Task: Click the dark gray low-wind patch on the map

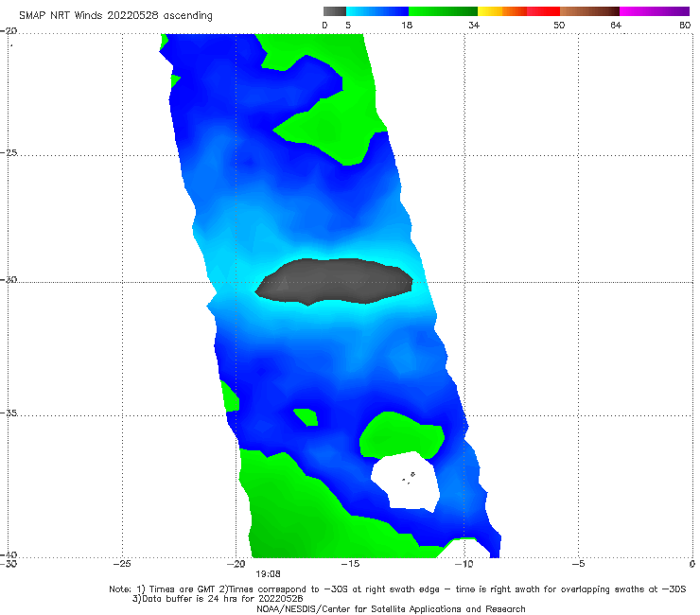Action: click(x=334, y=282)
